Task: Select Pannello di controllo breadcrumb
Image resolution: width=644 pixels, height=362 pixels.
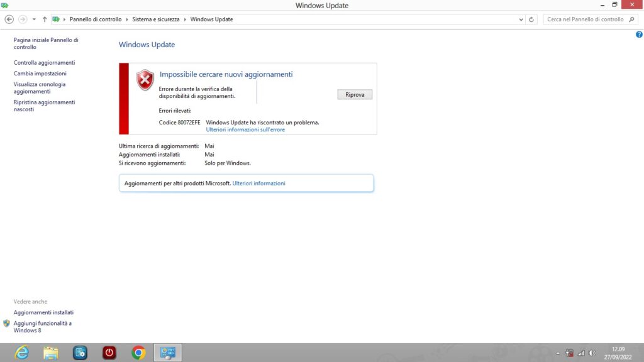Action: point(96,19)
